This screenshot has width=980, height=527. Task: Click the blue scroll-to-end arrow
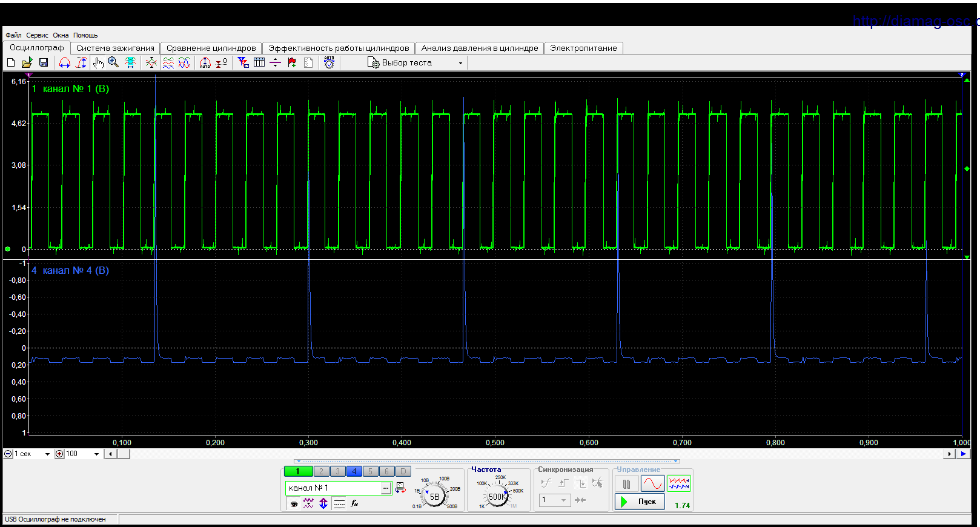coord(964,454)
